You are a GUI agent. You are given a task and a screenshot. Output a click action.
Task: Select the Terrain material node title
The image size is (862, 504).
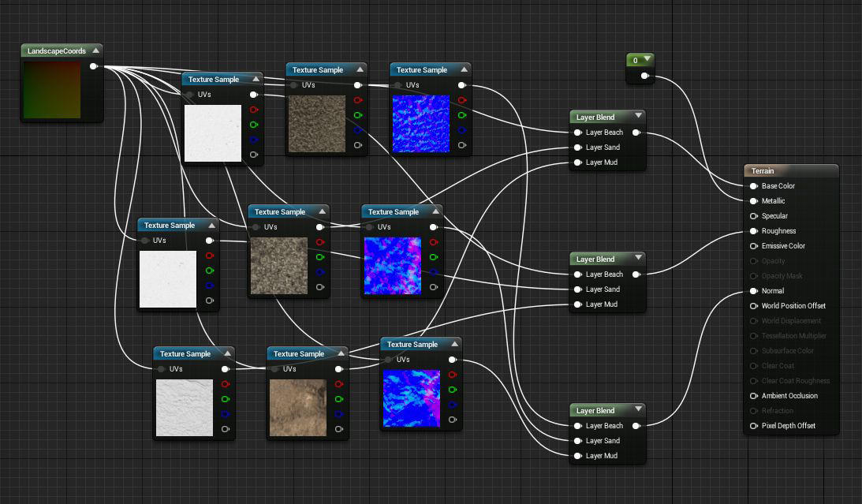(763, 171)
